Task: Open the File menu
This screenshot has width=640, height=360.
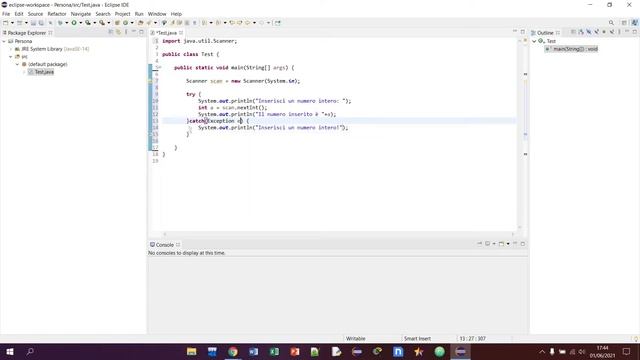Action: (x=6, y=14)
